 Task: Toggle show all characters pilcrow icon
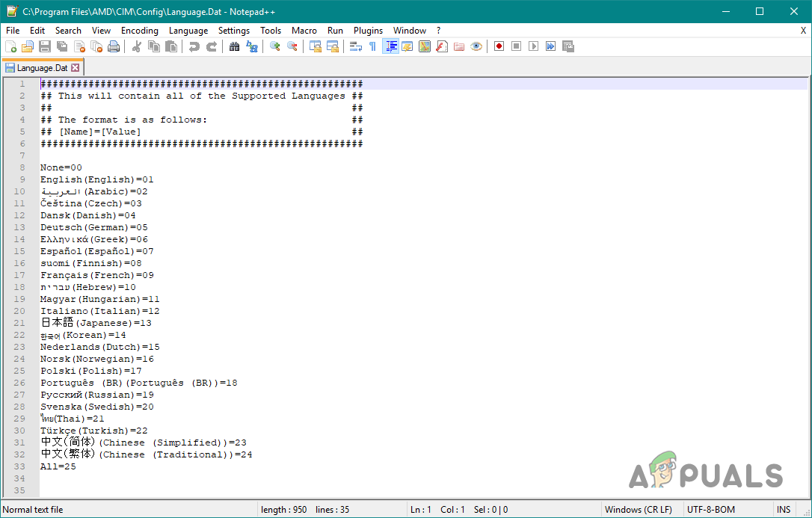pyautogui.click(x=373, y=46)
